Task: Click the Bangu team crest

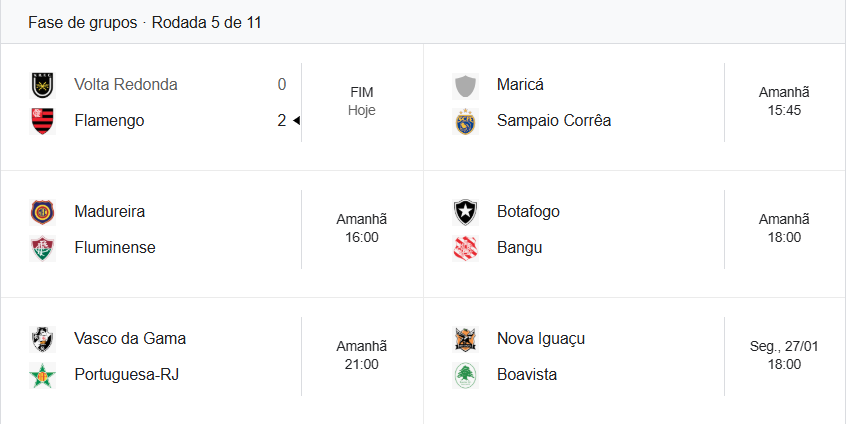Action: (465, 248)
